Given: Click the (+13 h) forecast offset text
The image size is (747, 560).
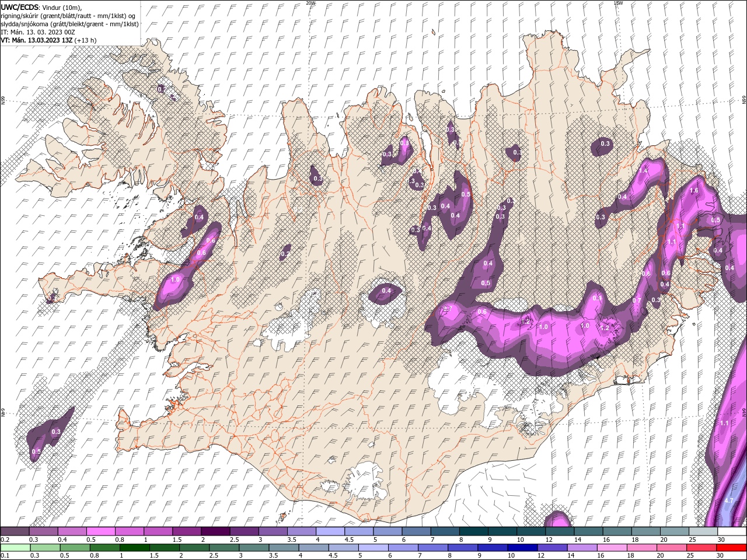Looking at the screenshot, I should [86, 40].
